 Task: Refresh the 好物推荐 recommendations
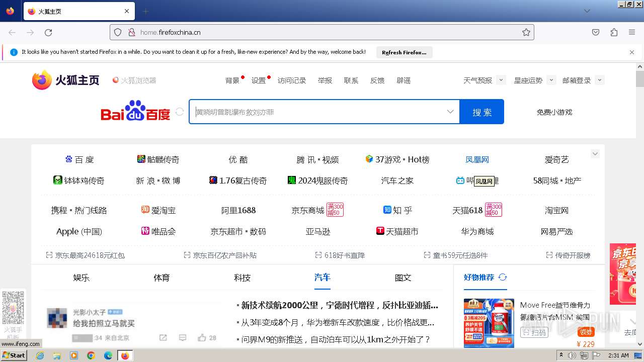pos(503,277)
